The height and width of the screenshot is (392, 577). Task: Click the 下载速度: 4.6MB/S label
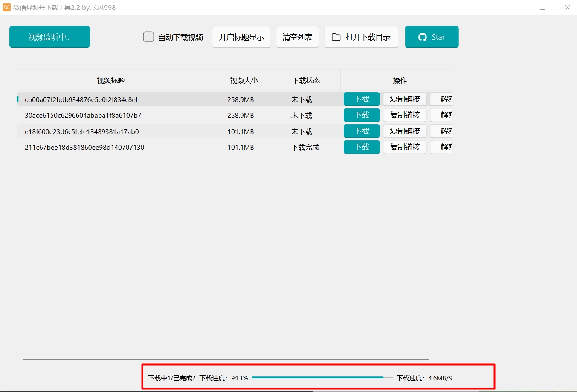pyautogui.click(x=424, y=378)
